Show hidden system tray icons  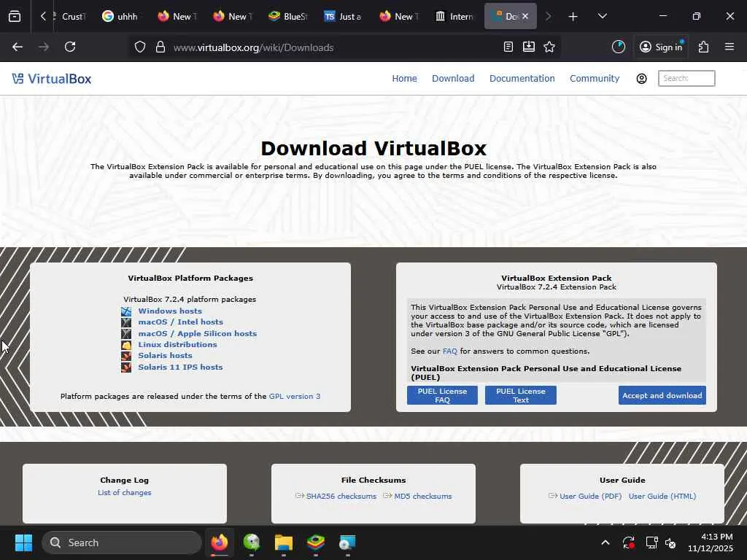coord(605,542)
